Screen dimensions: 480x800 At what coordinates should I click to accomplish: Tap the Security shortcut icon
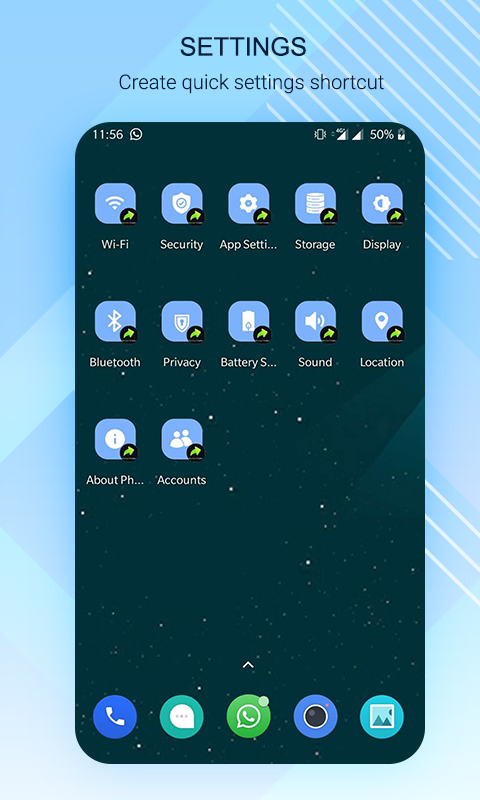pyautogui.click(x=182, y=204)
